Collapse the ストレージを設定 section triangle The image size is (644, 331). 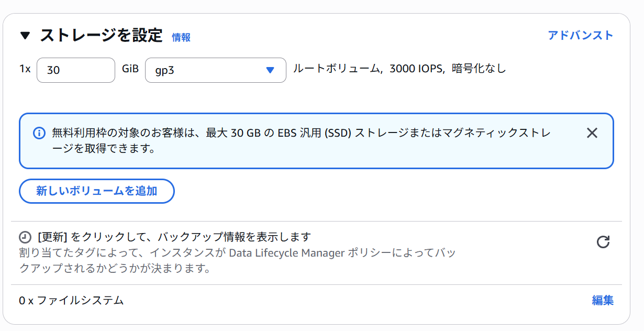pos(26,36)
